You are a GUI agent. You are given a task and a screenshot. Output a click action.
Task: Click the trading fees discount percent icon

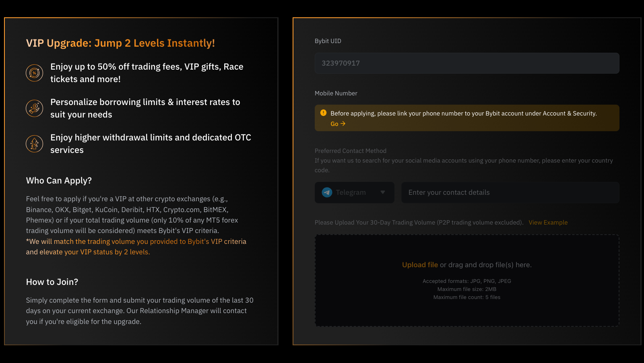point(34,73)
